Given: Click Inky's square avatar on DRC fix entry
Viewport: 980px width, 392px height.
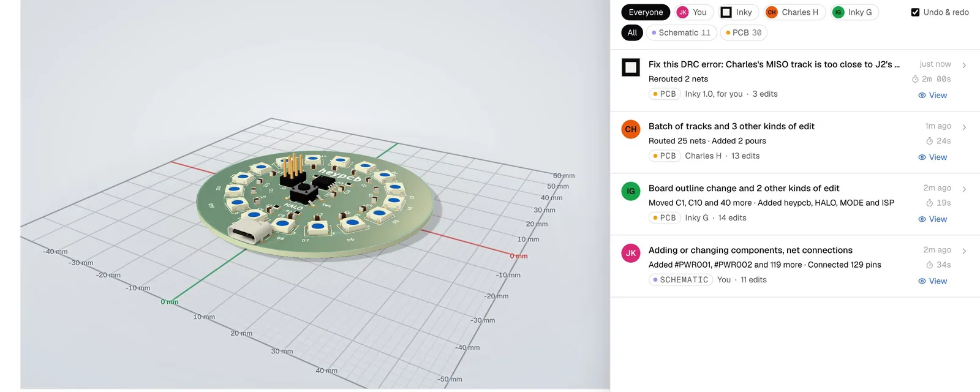Looking at the screenshot, I should click(631, 67).
